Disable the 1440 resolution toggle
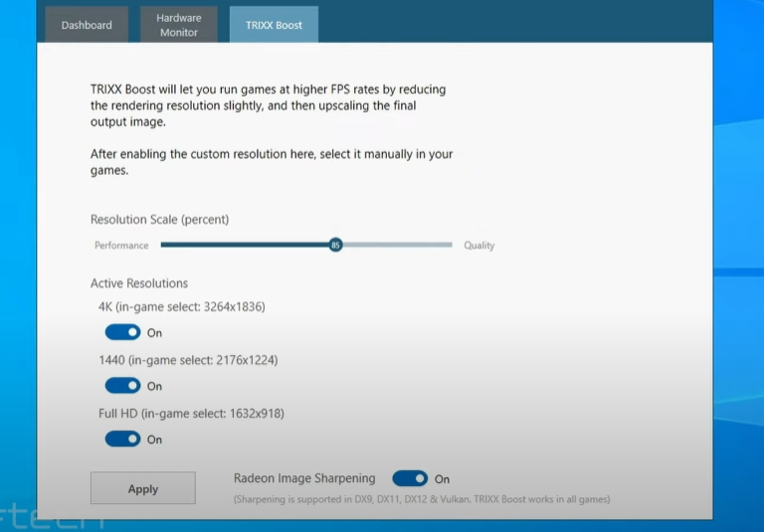Screen dimensions: 764x532 pyautogui.click(x=122, y=386)
